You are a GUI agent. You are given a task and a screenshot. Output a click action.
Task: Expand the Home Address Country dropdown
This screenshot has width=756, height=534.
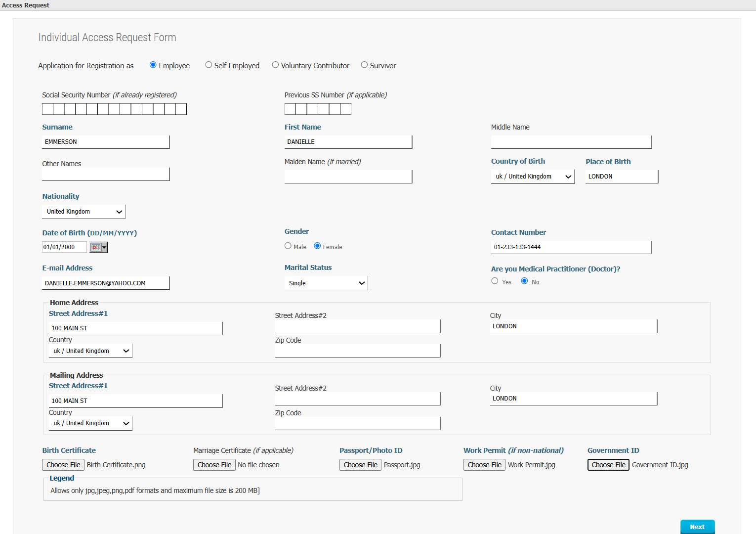(90, 351)
